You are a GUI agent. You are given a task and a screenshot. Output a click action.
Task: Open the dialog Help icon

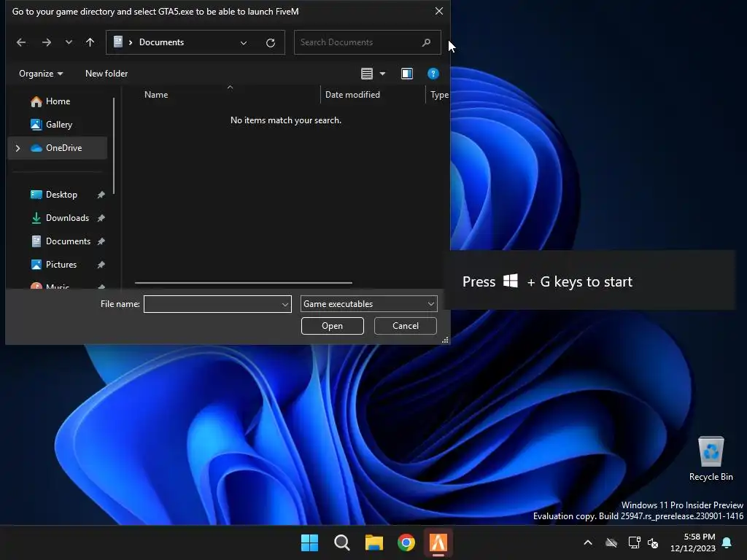433,74
